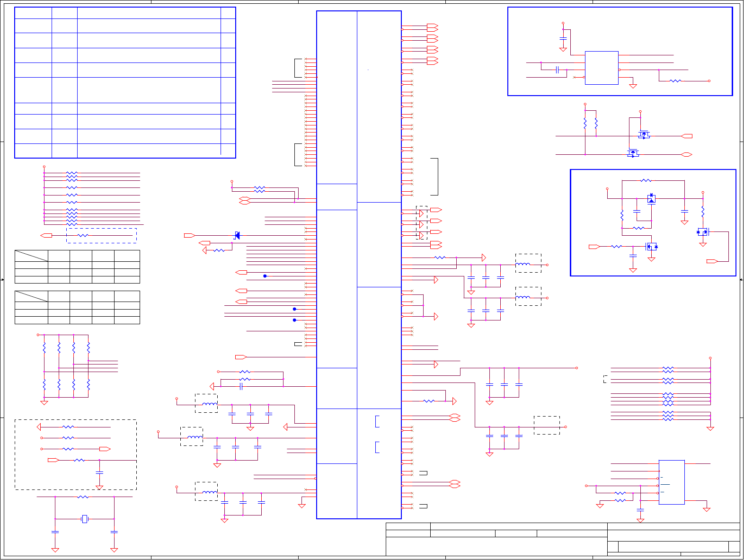Select the tall bracket right of the main IC
The width and height of the screenshot is (744, 560).
434,177
